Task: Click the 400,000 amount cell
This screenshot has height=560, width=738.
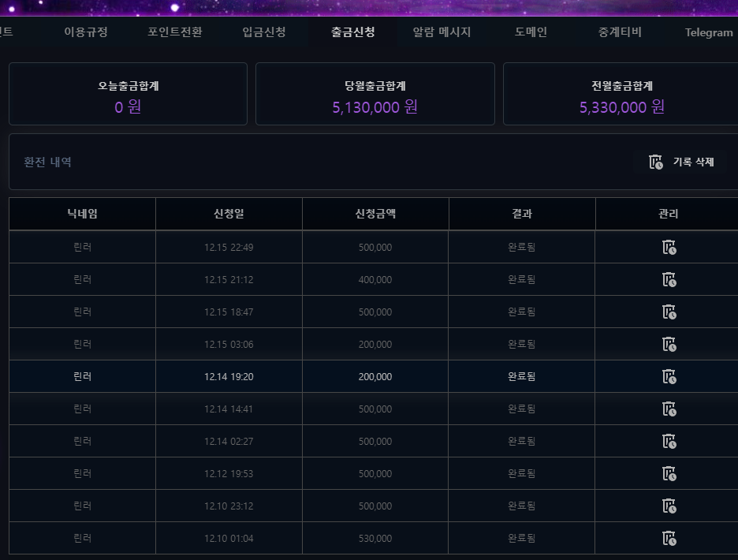Action: point(375,280)
